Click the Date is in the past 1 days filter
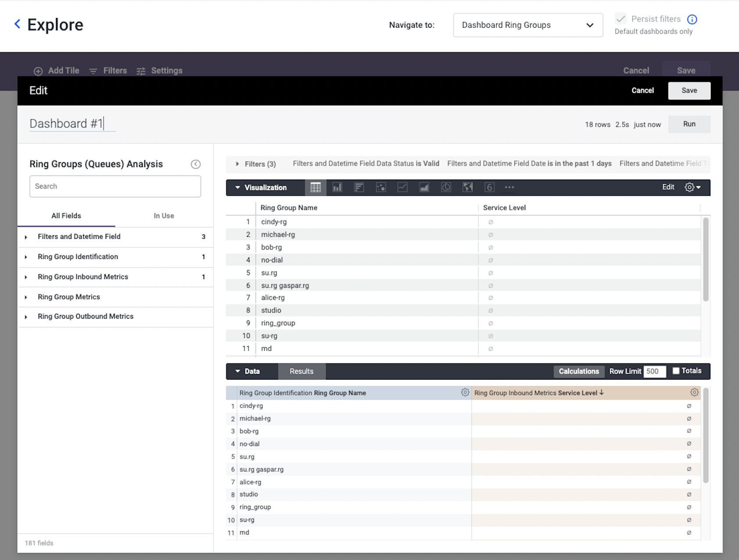This screenshot has height=560, width=739. [529, 164]
